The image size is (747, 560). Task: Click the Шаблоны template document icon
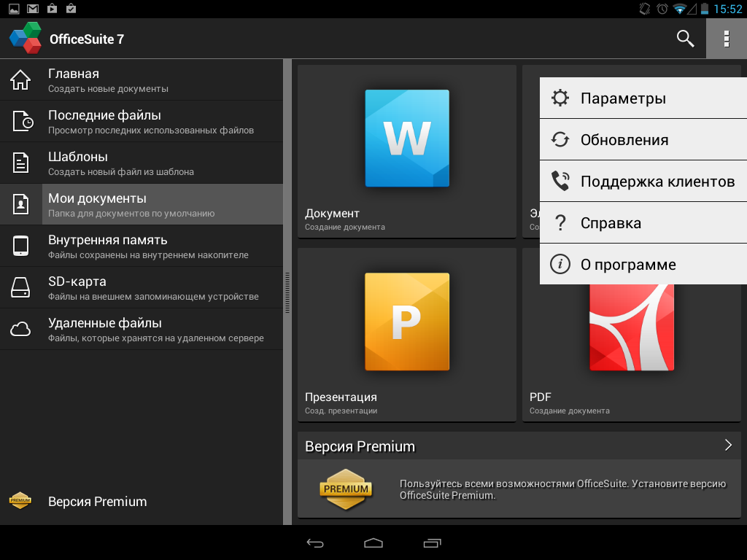20,163
